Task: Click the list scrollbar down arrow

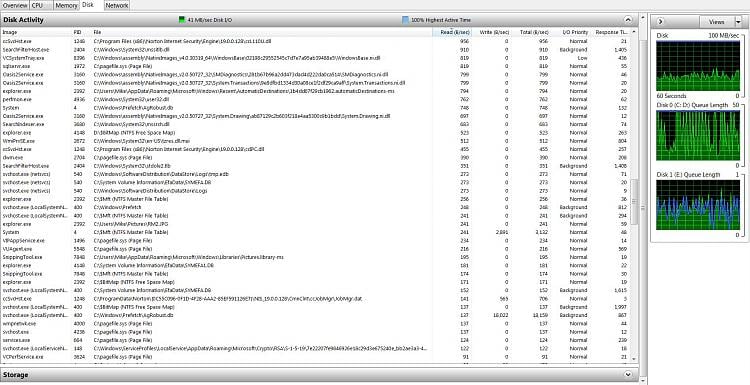Action: tap(634, 359)
